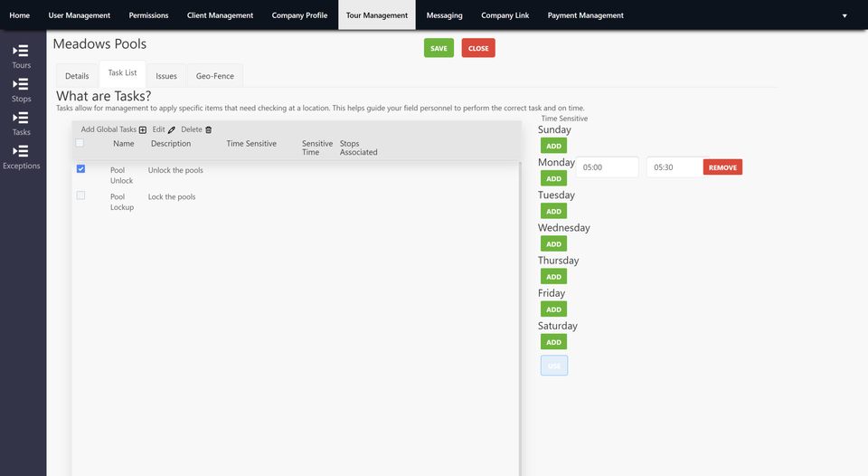
Task: Add a time slot for Wednesday
Action: click(553, 243)
